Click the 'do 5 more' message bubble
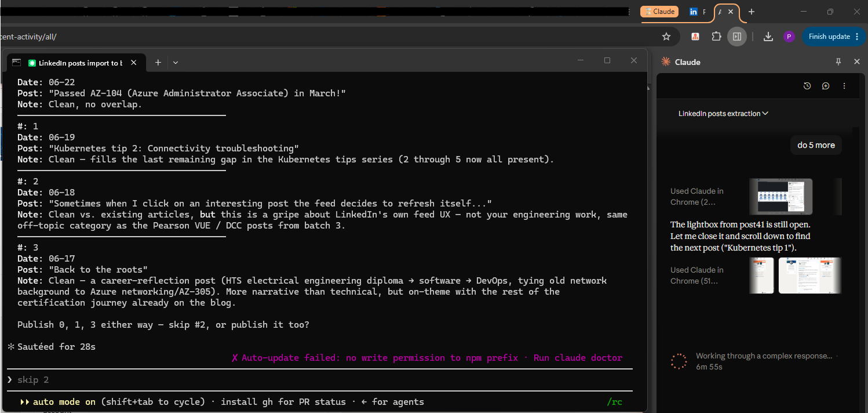Screen dimensions: 868x413 click(x=816, y=145)
